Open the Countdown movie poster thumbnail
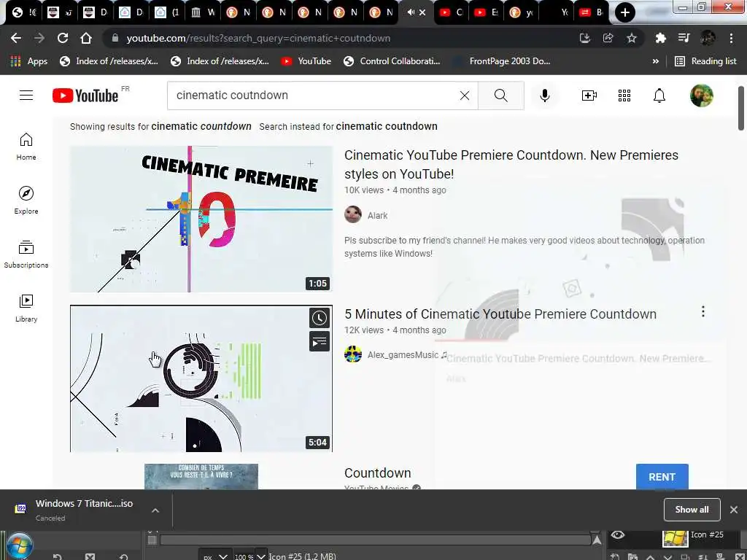The image size is (747, 560). click(x=201, y=476)
